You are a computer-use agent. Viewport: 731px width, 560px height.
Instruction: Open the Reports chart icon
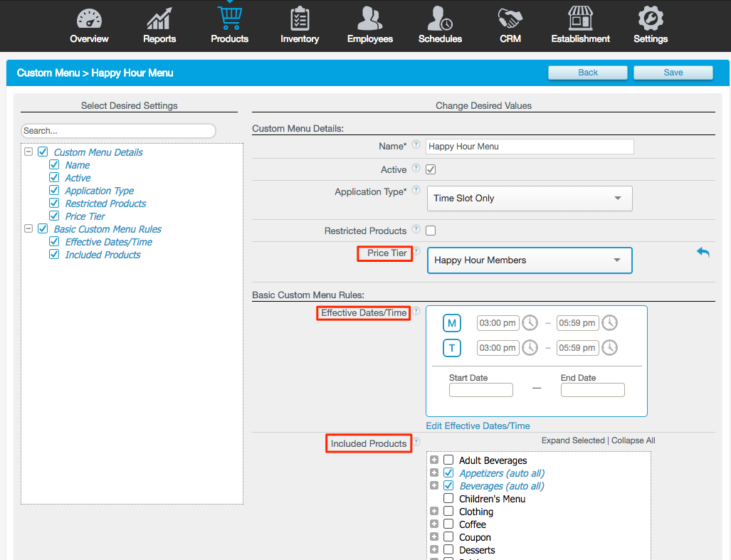159,19
